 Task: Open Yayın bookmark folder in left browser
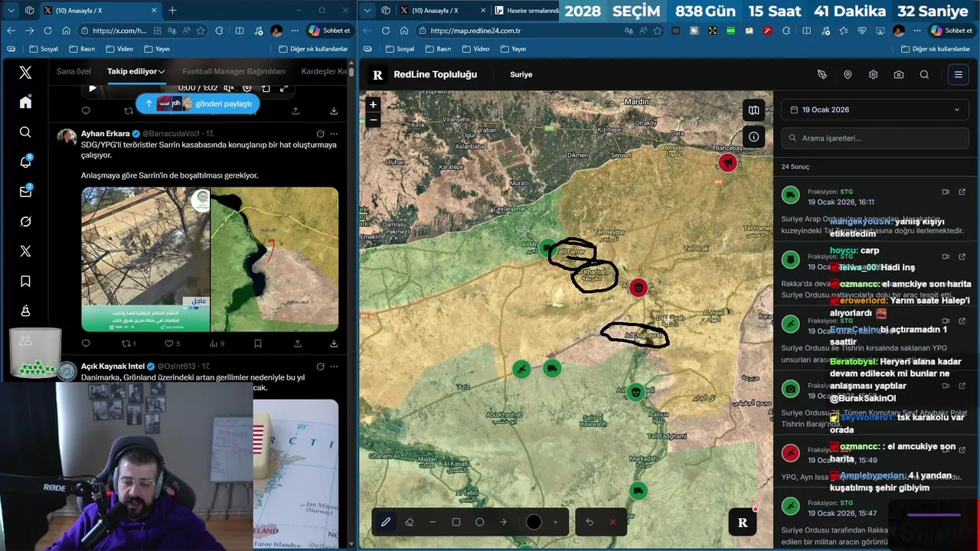click(x=156, y=49)
